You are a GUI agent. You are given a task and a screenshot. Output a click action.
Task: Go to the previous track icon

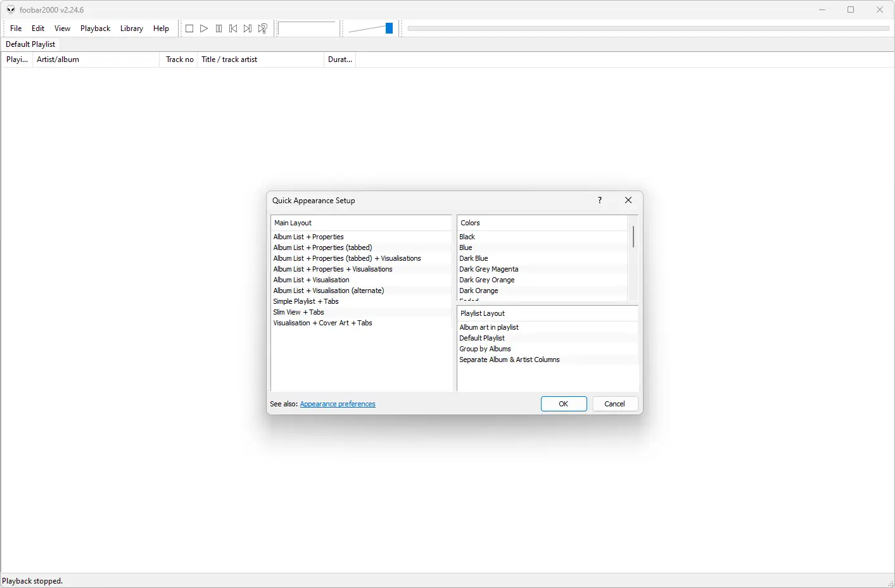click(x=233, y=28)
